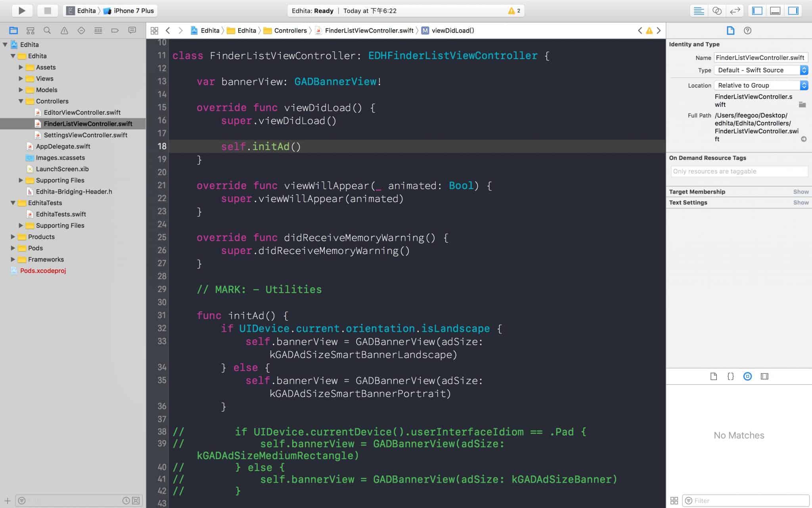Viewport: 812px width, 508px height.
Task: Go forward in editor history
Action: tap(181, 31)
